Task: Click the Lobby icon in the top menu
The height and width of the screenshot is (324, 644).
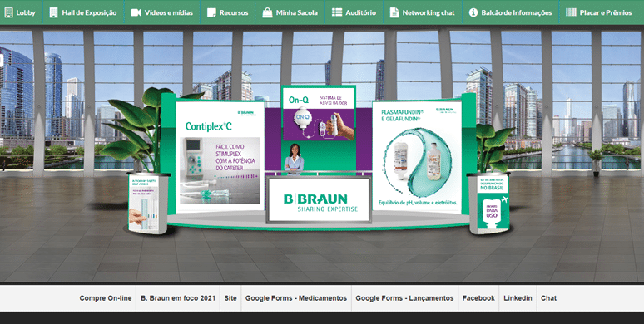Action: 8,12
